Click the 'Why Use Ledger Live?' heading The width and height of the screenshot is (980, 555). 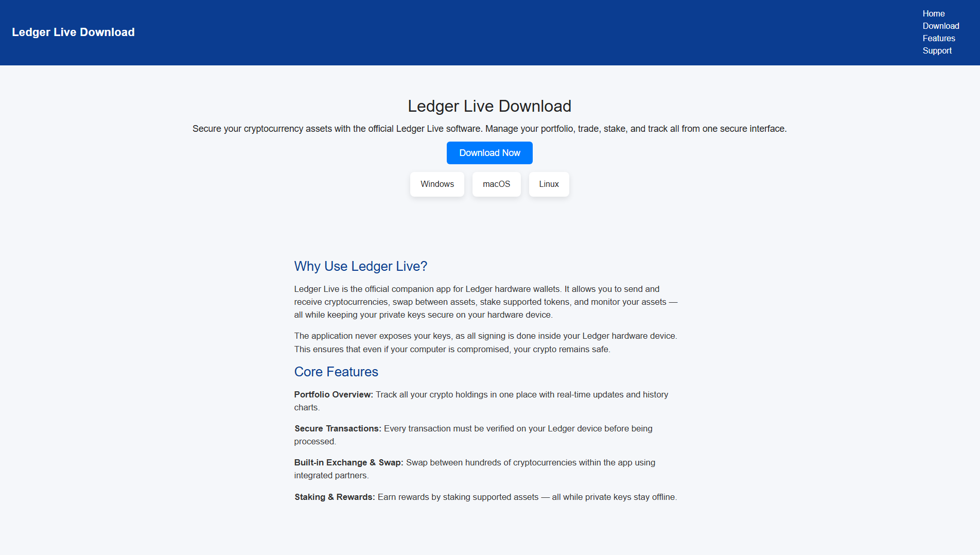(x=360, y=266)
